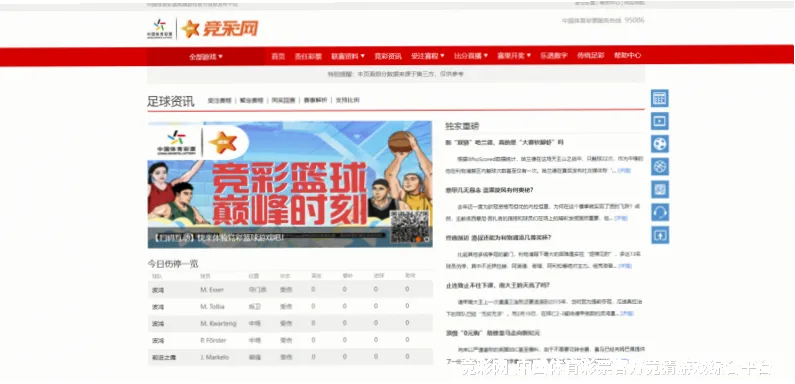Click hotline number 95086 in header

pyautogui.click(x=634, y=20)
